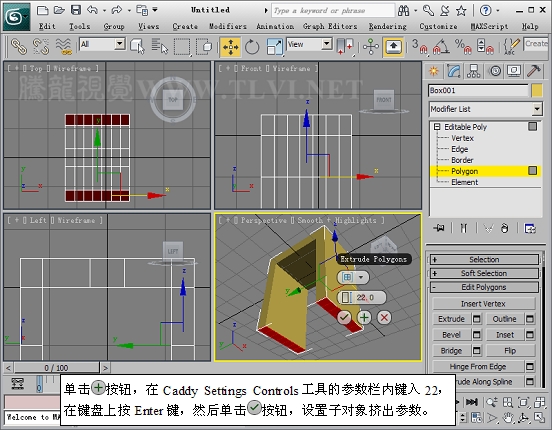Viewport: 552px width, 430px height.
Task: Select the Vertex sub-object level
Action: (x=462, y=138)
